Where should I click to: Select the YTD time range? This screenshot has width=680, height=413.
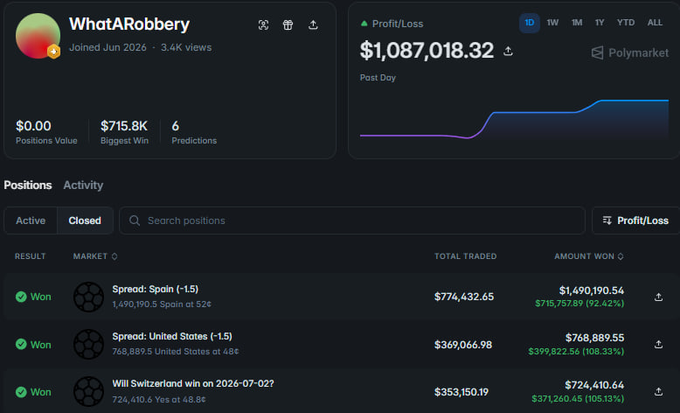pyautogui.click(x=626, y=23)
